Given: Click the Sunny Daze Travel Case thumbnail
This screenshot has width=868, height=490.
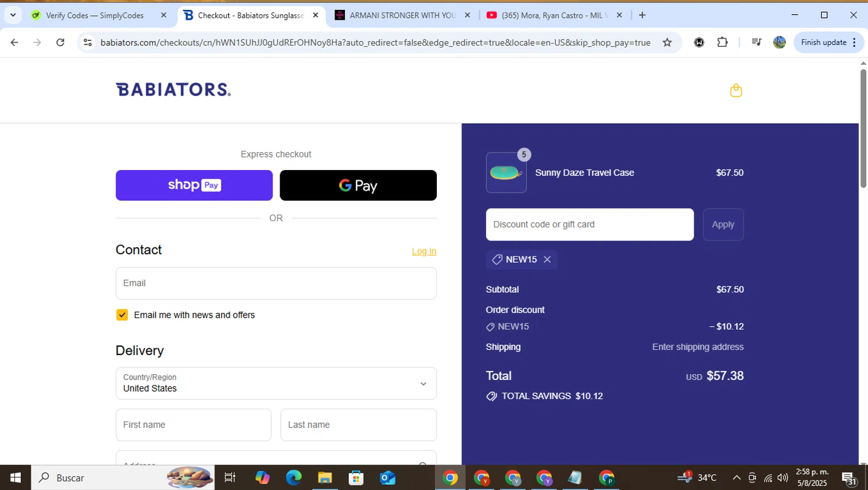Looking at the screenshot, I should click(x=506, y=172).
